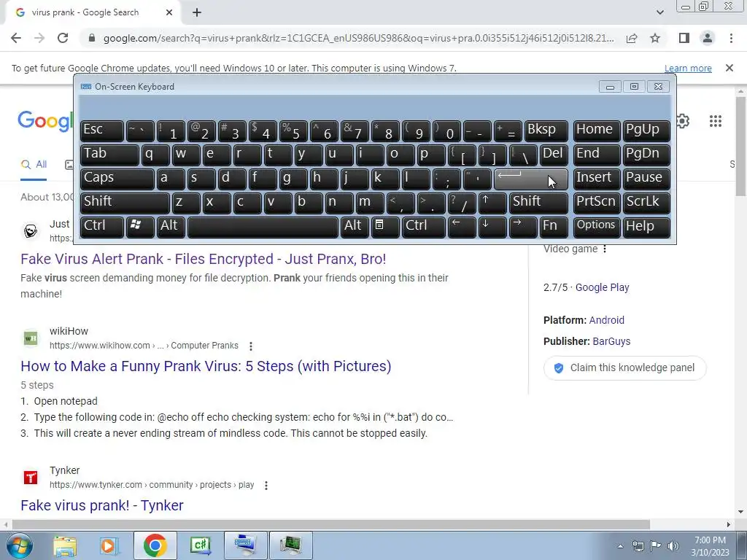Open the C# app in taskbar
Viewport: 747px width, 560px height.
coord(200,545)
